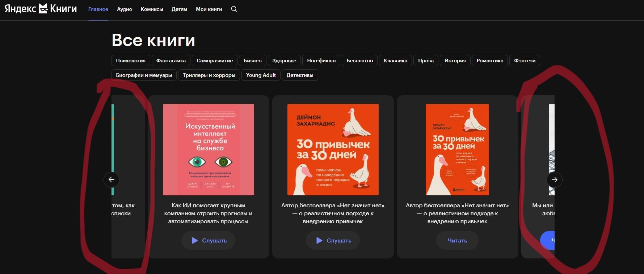644x274 pixels.
Task: Switch to the Аудио tab
Action: click(125, 9)
